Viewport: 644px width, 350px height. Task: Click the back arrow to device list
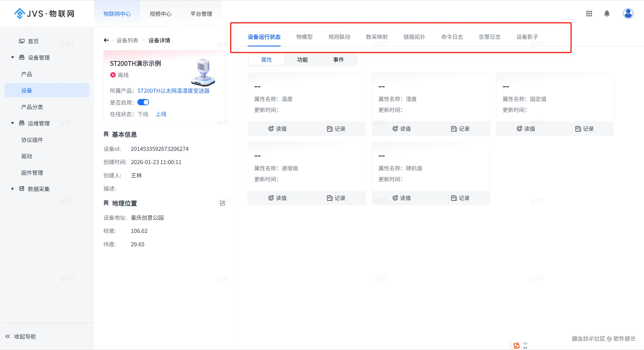tap(106, 40)
